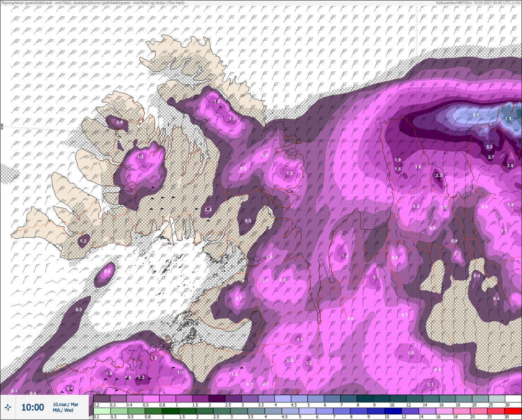Pick upper legend dark purple swatch at 2

coord(217,398)
